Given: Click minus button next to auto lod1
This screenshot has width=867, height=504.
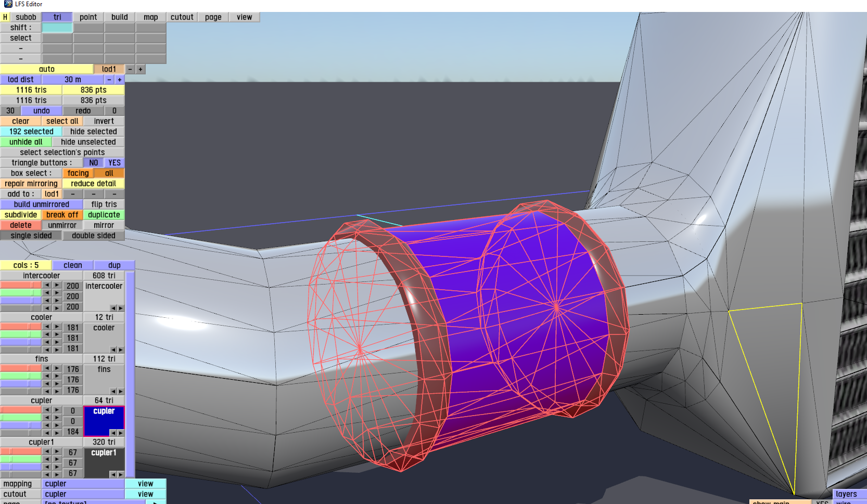Looking at the screenshot, I should [x=130, y=69].
